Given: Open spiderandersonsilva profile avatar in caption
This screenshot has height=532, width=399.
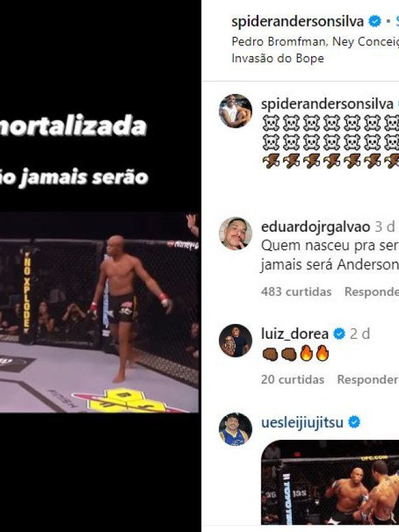Looking at the screenshot, I should (x=235, y=111).
